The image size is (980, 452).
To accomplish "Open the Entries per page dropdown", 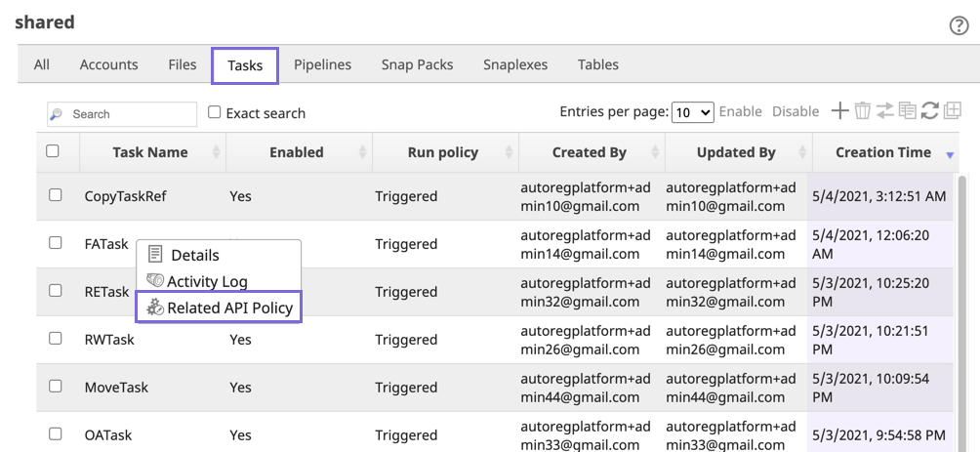I will coord(692,112).
